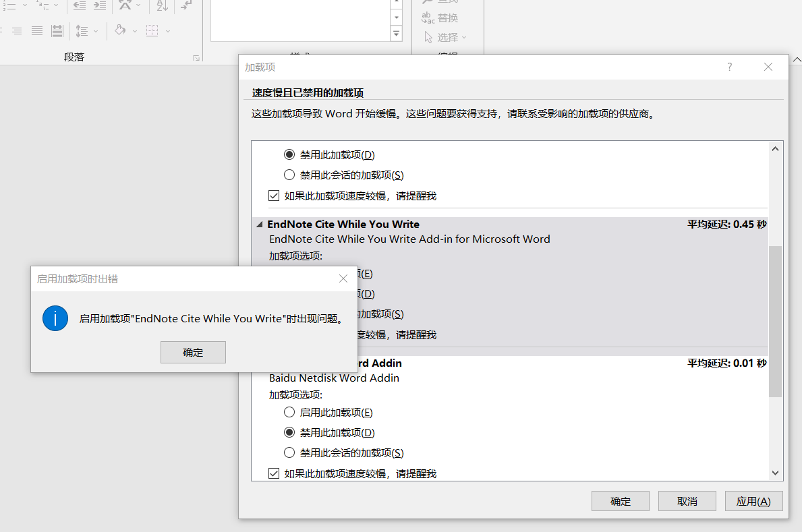
Task: Click the blue info icon in error dialog
Action: (55, 318)
